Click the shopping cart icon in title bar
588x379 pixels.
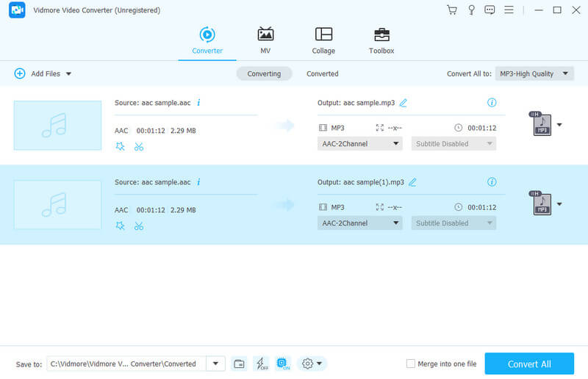[451, 10]
